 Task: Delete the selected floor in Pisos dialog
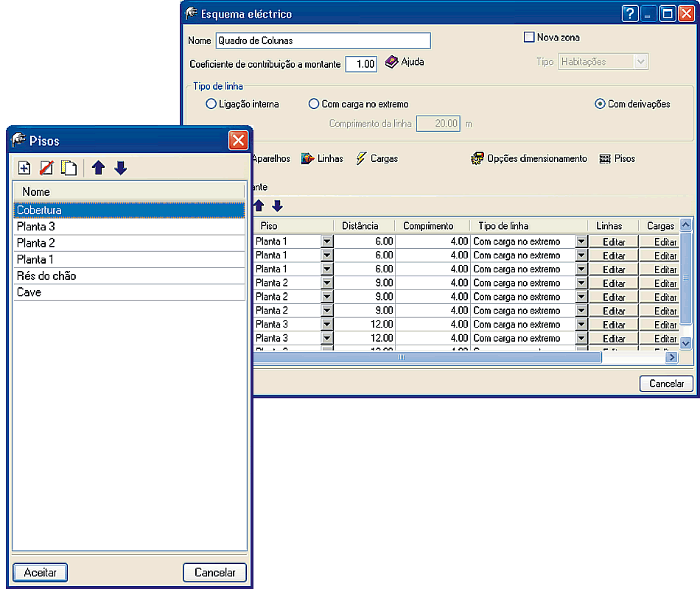point(46,168)
